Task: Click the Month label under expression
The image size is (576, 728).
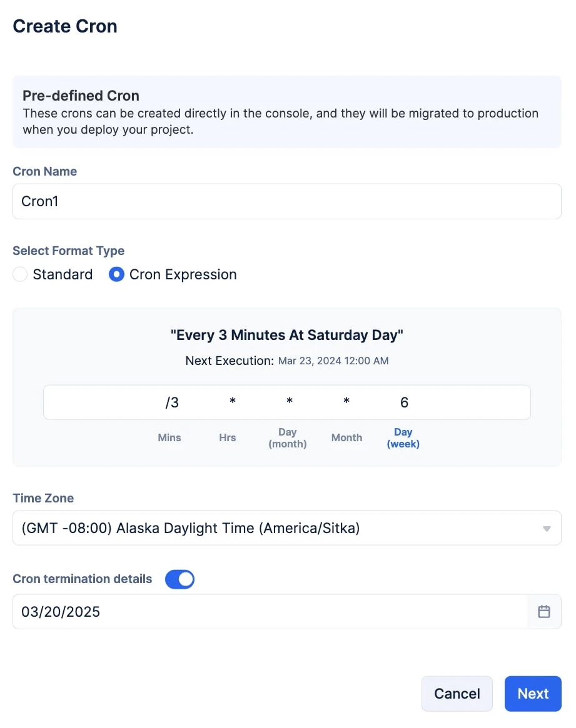Action: [x=346, y=437]
